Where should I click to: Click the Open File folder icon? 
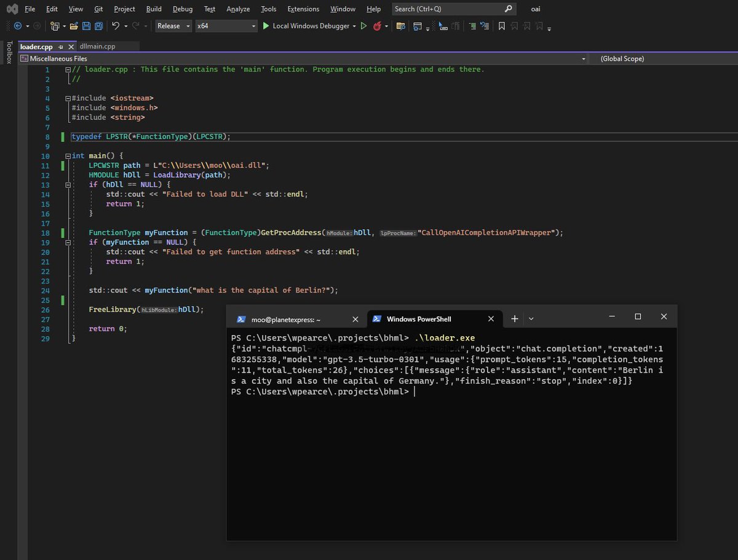pos(74,26)
